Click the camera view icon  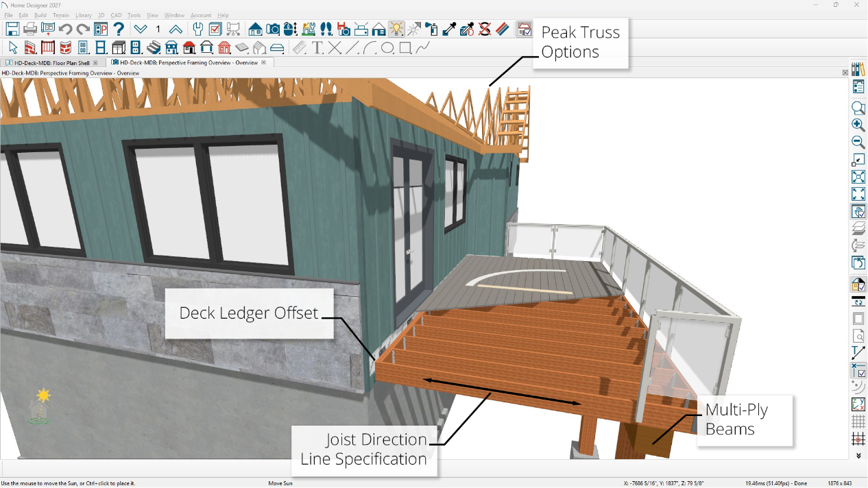tap(273, 29)
